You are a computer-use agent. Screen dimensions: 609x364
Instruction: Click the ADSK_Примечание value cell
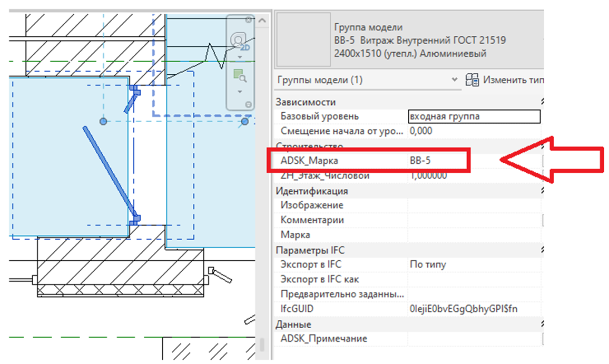coord(474,338)
